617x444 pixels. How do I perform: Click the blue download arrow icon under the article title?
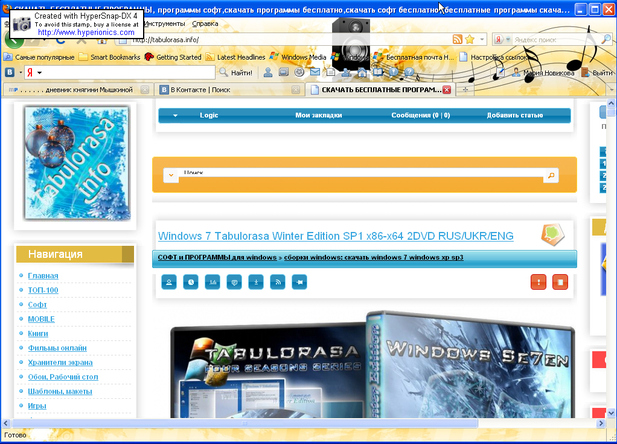click(256, 282)
